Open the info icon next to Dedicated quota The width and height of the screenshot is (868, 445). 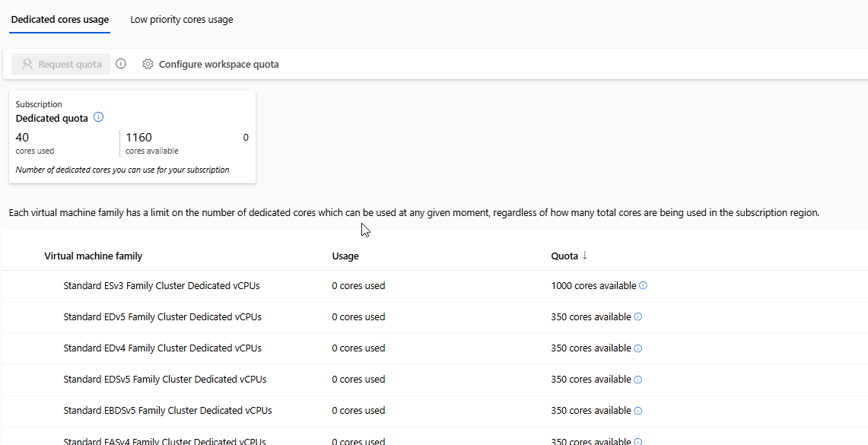point(98,117)
